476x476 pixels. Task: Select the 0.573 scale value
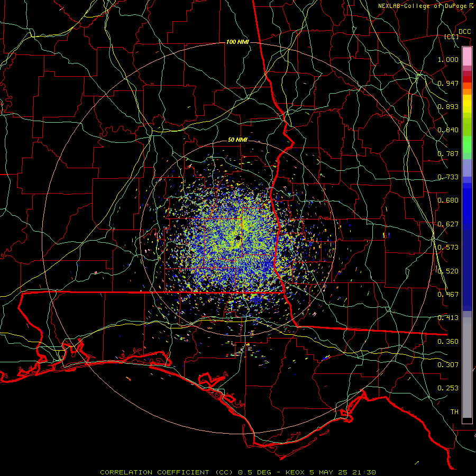pos(448,248)
